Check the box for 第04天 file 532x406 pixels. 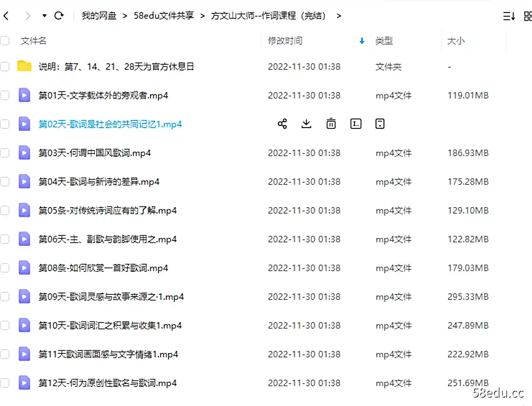point(5,181)
